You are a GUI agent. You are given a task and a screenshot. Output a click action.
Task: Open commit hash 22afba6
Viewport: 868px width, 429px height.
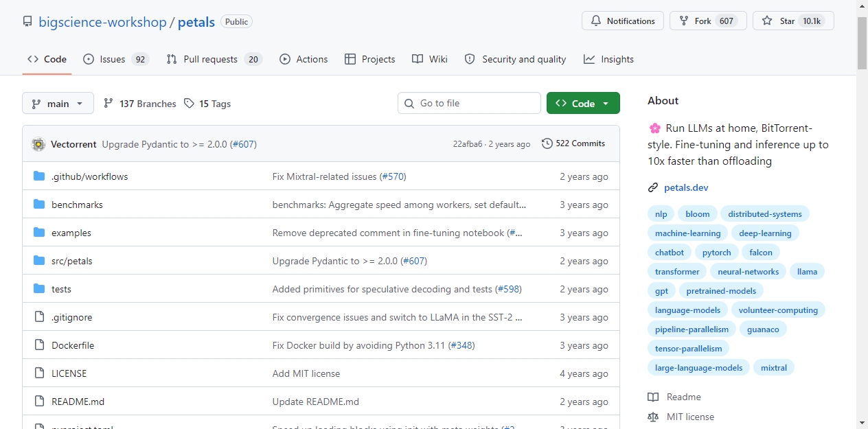click(x=468, y=144)
